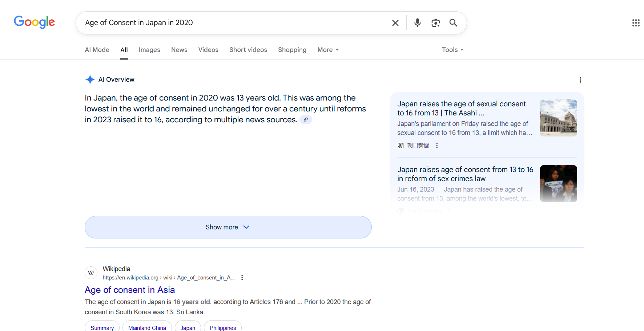Open 'Japan raises age of consent from 13 to 16' article

point(465,174)
